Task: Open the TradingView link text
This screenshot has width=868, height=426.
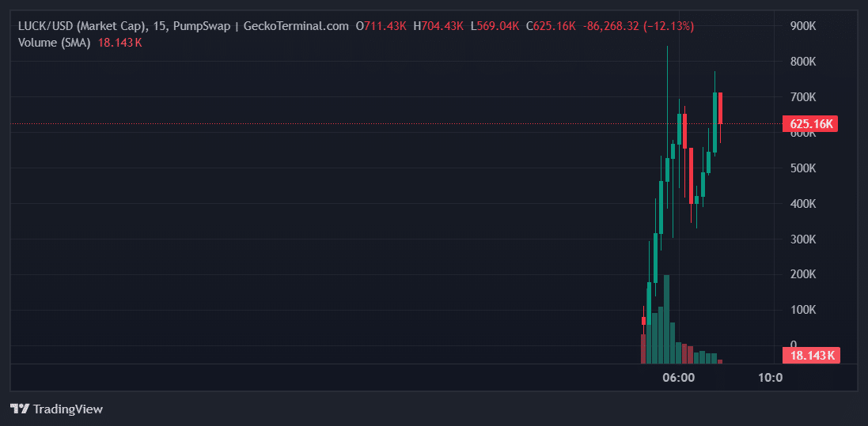Action: point(68,409)
